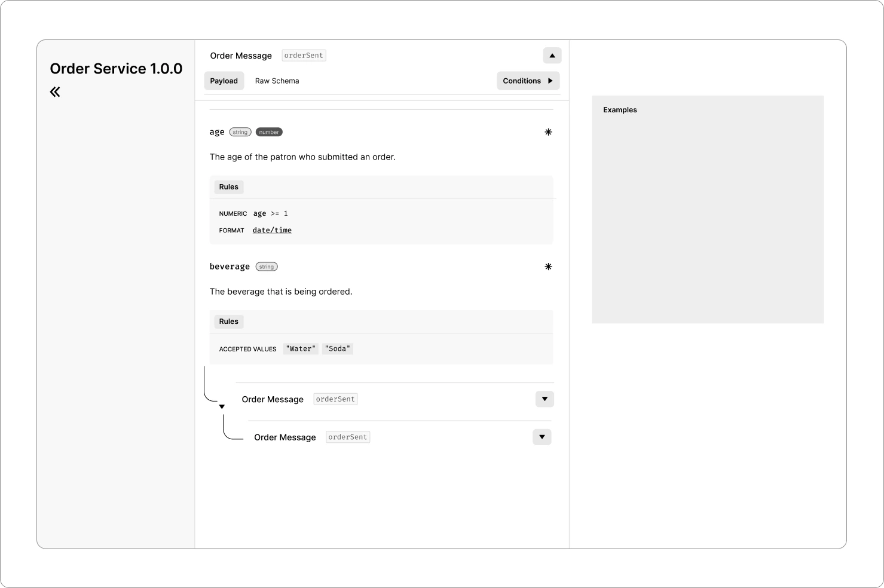Switch to the Payload tab
Screen dimensions: 884x588
pos(224,81)
